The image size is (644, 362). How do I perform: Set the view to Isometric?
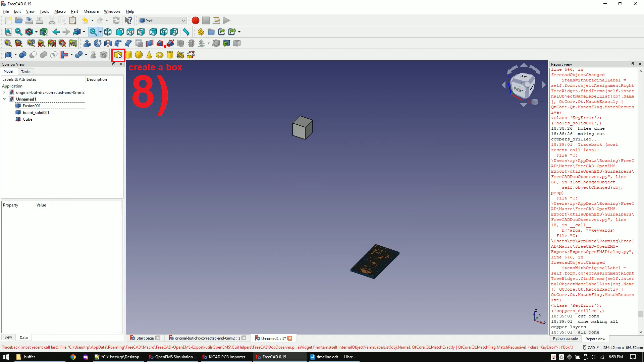pos(108,32)
